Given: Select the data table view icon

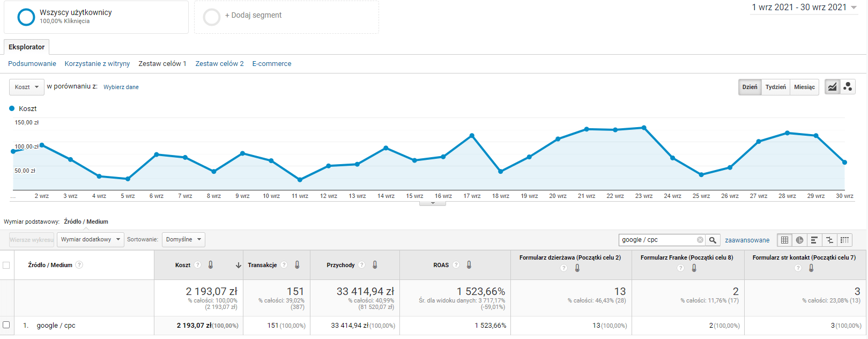Looking at the screenshot, I should tap(784, 240).
